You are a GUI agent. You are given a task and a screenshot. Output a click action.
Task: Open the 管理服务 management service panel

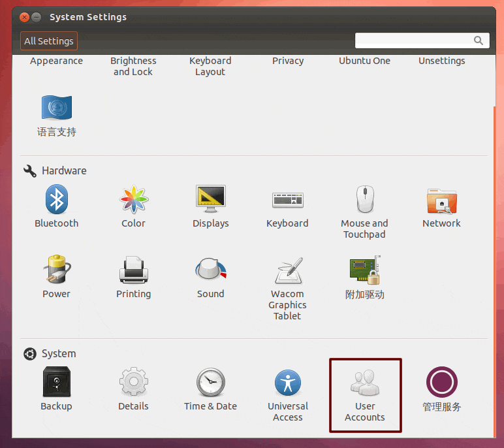(x=441, y=383)
